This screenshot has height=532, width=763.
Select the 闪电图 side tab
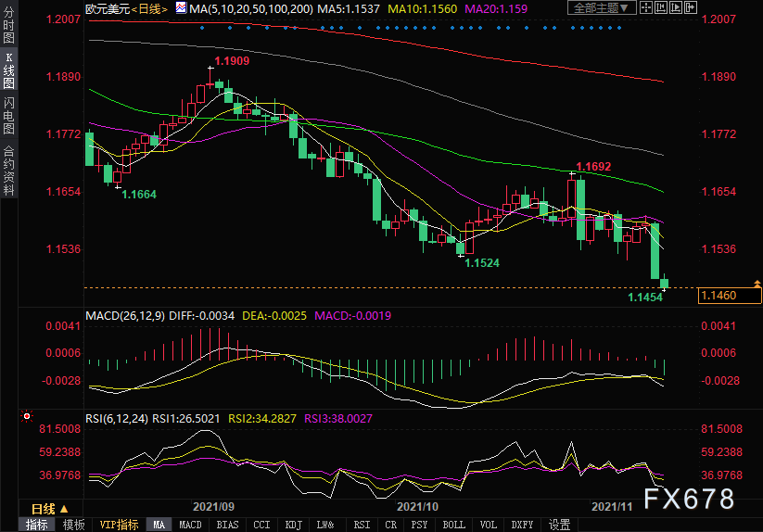click(x=9, y=116)
